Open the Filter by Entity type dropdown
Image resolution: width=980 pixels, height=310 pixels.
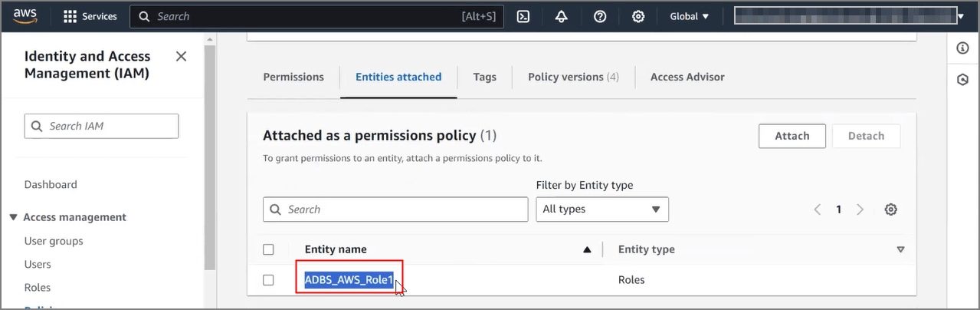click(601, 209)
